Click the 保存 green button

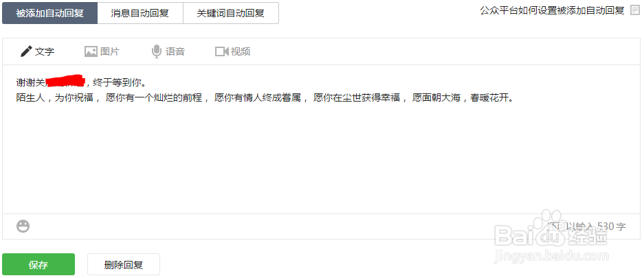38,264
